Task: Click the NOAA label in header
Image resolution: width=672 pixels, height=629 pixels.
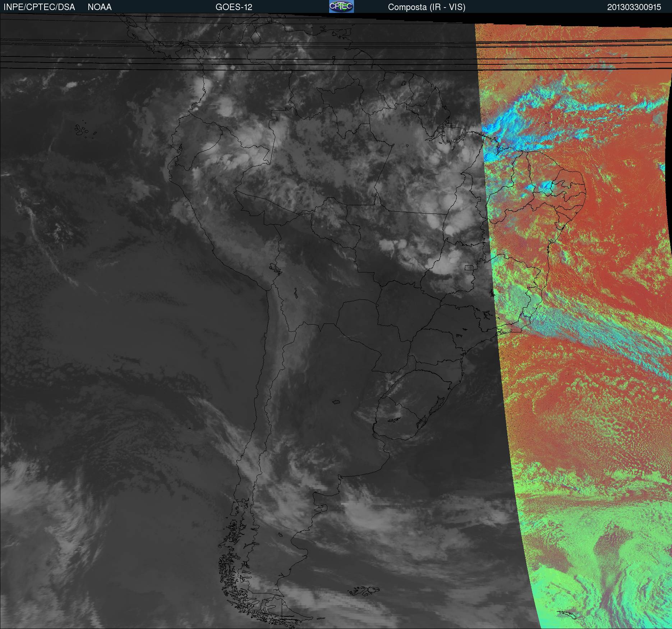Action: (100, 7)
